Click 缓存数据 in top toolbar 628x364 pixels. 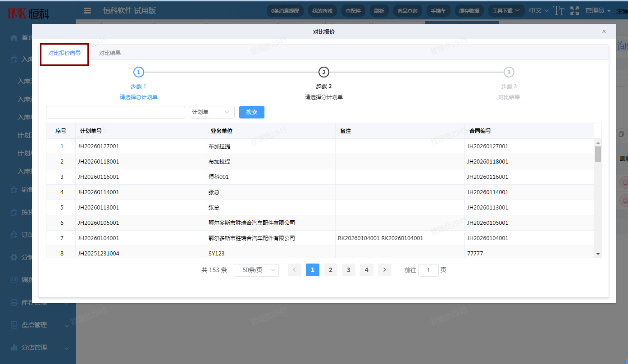469,10
